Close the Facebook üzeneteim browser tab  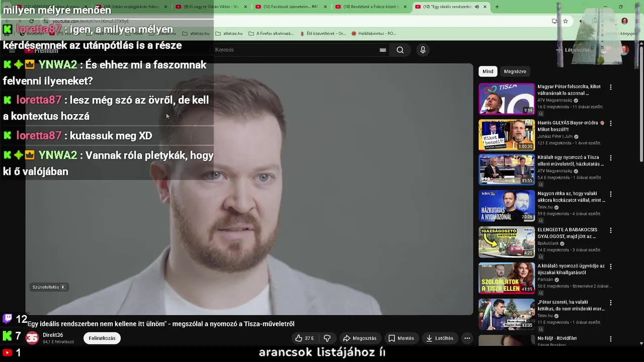pos(325,7)
